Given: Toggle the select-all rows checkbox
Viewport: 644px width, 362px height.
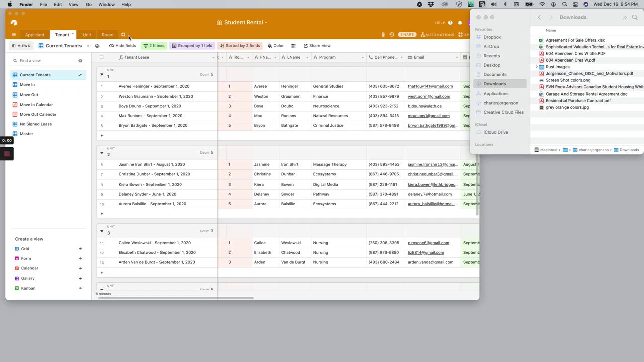Looking at the screenshot, I should pos(101,57).
